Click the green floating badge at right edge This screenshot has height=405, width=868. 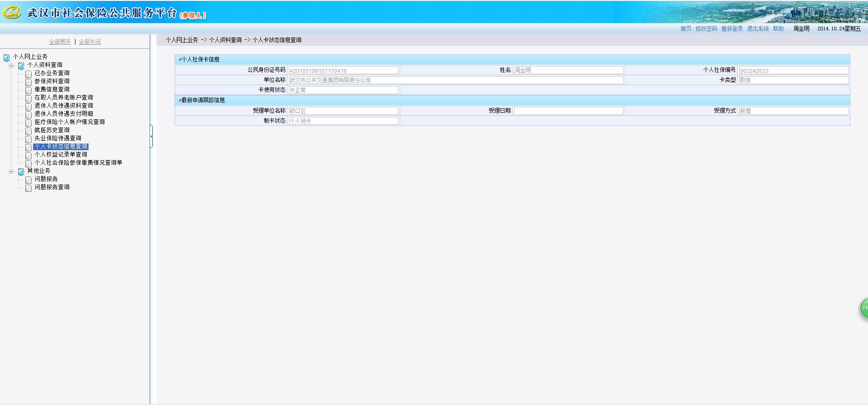(x=863, y=308)
